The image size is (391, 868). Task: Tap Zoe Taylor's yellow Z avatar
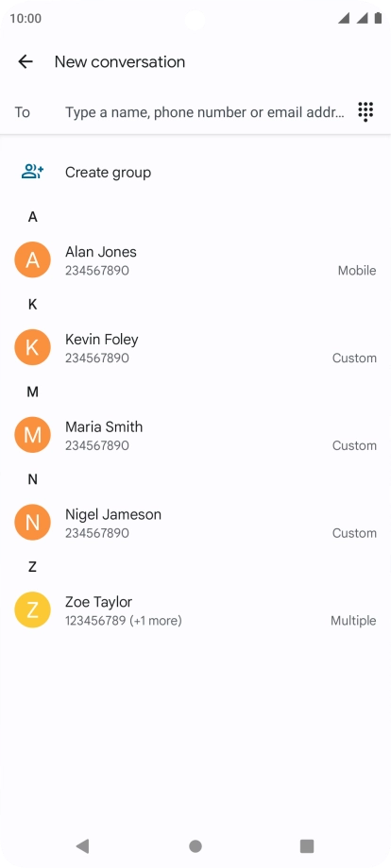point(33,609)
